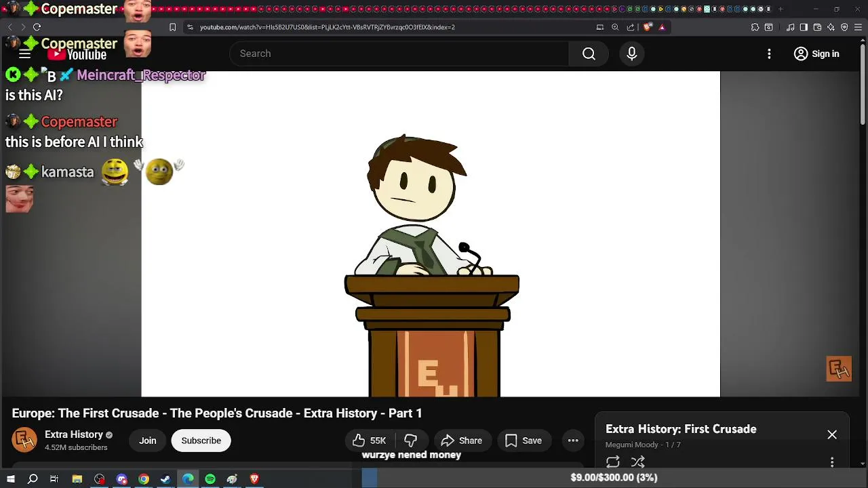The width and height of the screenshot is (868, 488).
Task: Go forward with browser forward arrow
Action: (22, 27)
